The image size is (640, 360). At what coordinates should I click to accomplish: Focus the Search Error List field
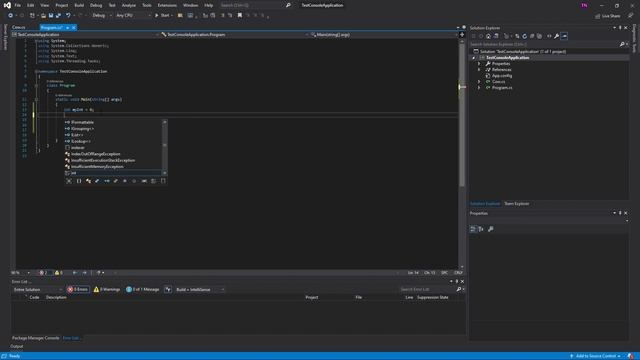tap(427, 289)
